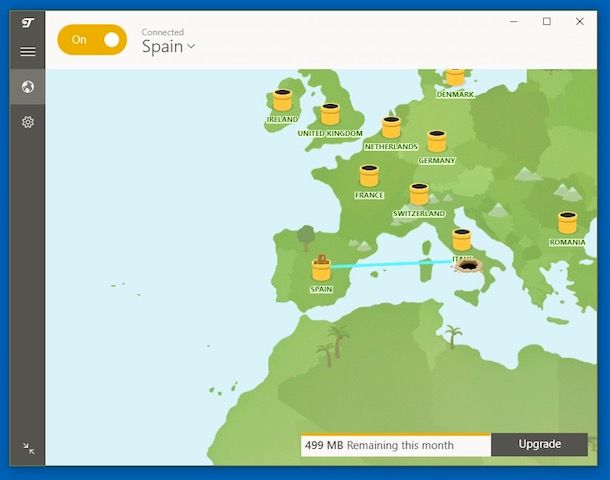Close the TunnelBear window

click(x=580, y=22)
